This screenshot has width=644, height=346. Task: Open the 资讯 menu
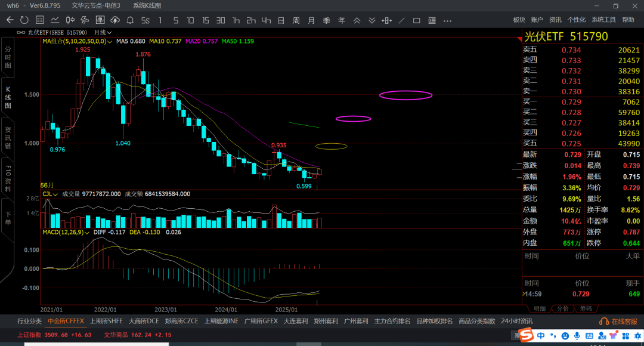coord(555,20)
